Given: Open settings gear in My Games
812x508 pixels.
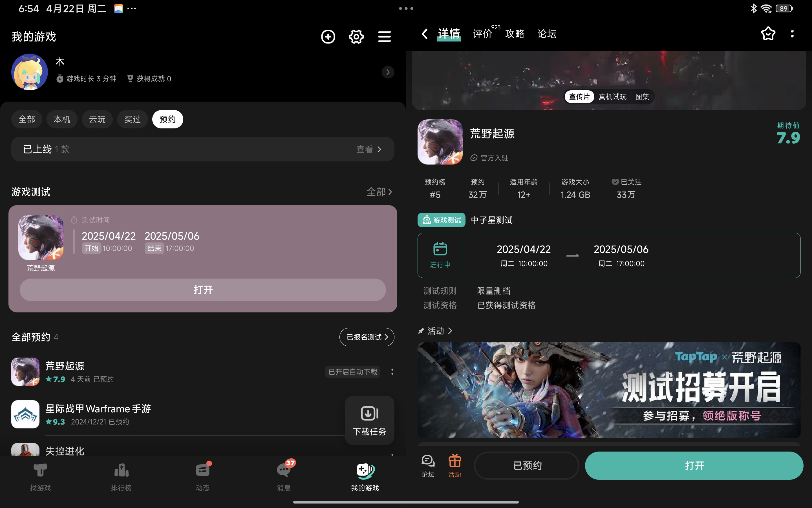Looking at the screenshot, I should [x=356, y=37].
